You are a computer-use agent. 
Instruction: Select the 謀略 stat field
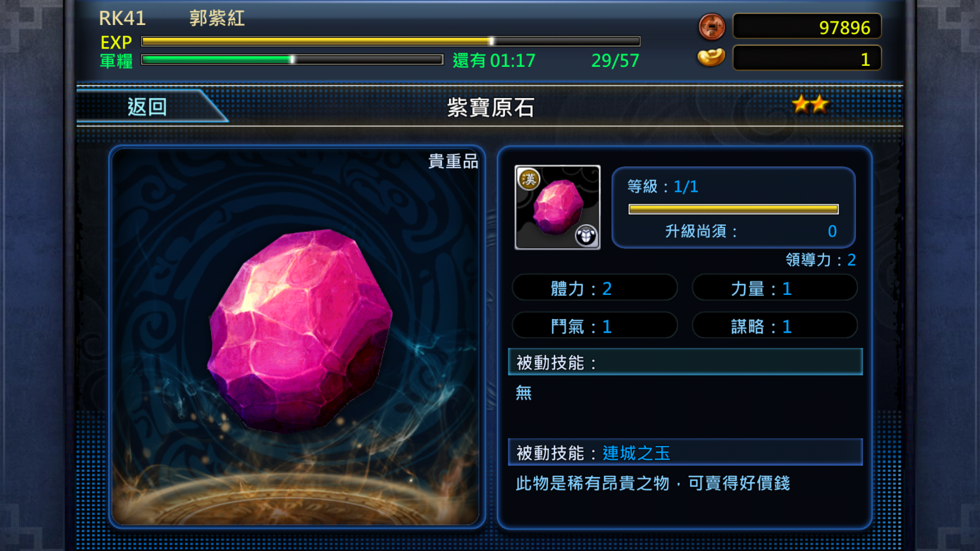click(774, 326)
